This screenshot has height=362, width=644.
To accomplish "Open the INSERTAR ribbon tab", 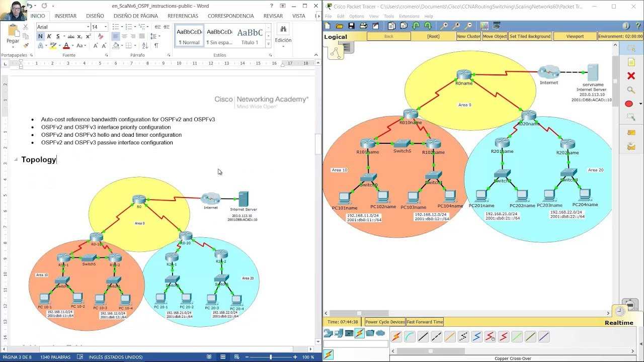I will (65, 16).
